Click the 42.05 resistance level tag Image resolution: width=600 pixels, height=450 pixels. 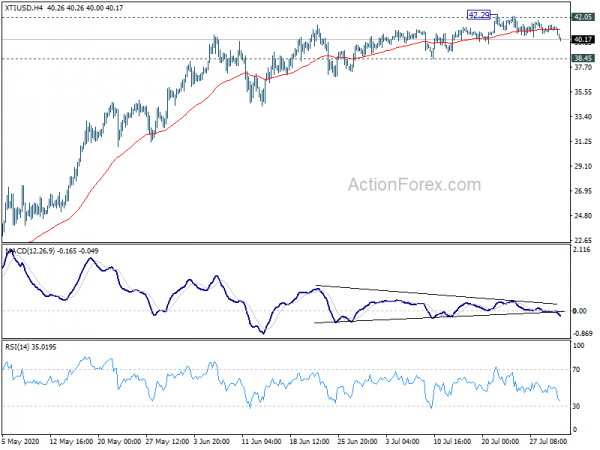[x=583, y=17]
